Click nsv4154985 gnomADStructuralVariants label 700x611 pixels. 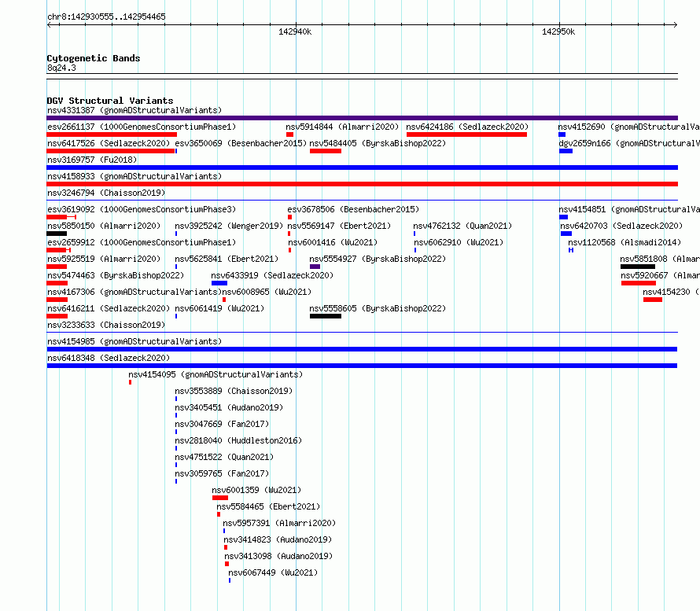[x=134, y=341]
